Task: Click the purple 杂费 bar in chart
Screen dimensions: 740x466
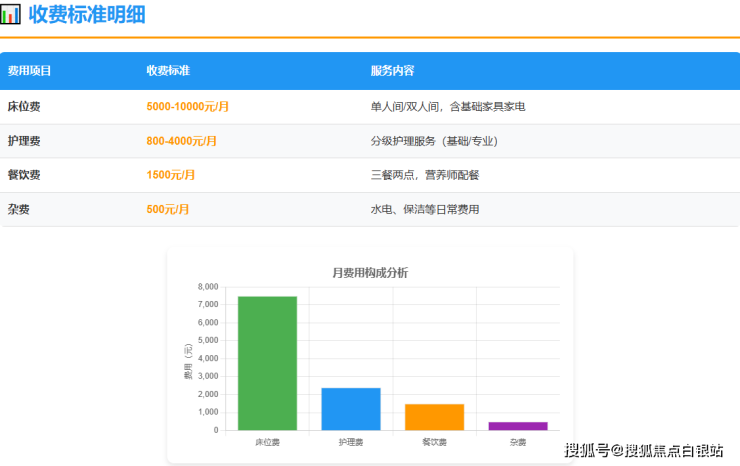Action: coord(518,426)
